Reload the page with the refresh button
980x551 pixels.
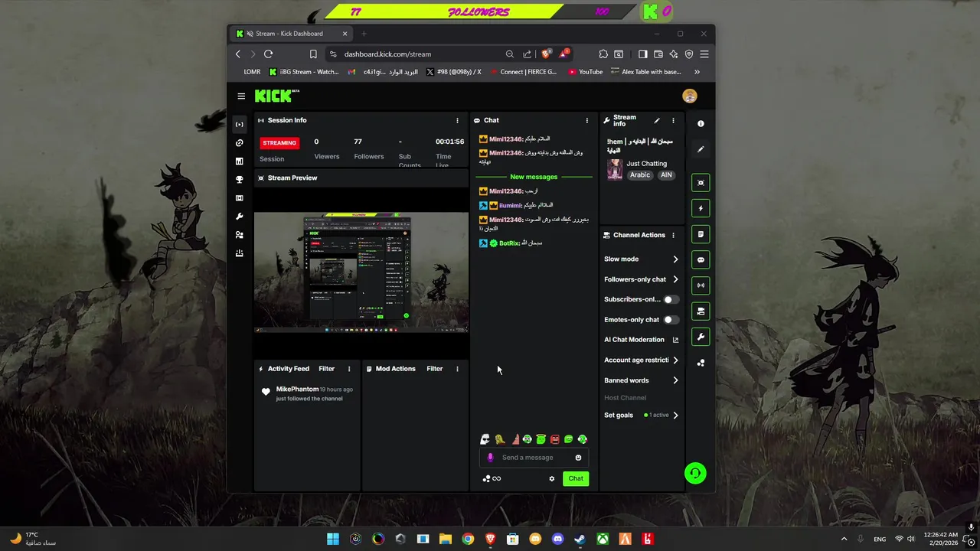268,54
